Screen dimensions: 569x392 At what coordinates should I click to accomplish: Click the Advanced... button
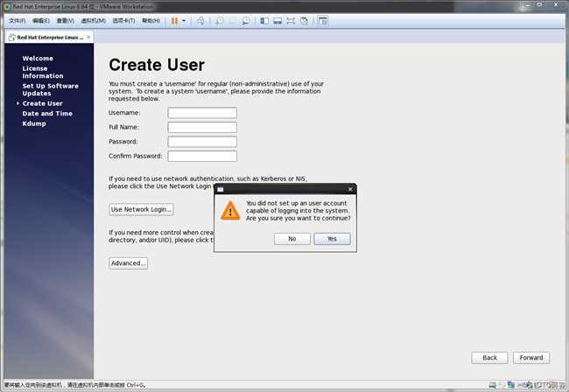pyautogui.click(x=128, y=262)
